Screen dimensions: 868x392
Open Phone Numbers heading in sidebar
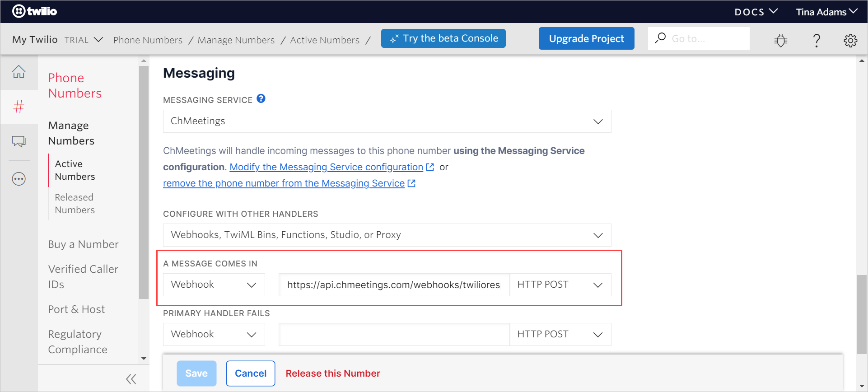tap(75, 85)
